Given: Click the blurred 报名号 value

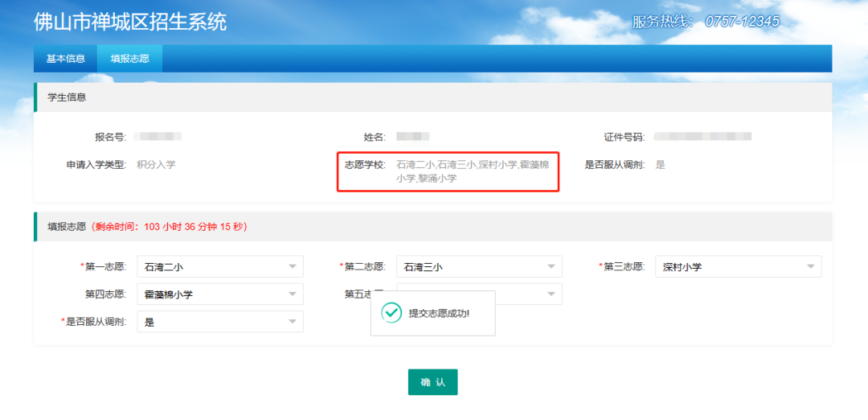Looking at the screenshot, I should [158, 137].
